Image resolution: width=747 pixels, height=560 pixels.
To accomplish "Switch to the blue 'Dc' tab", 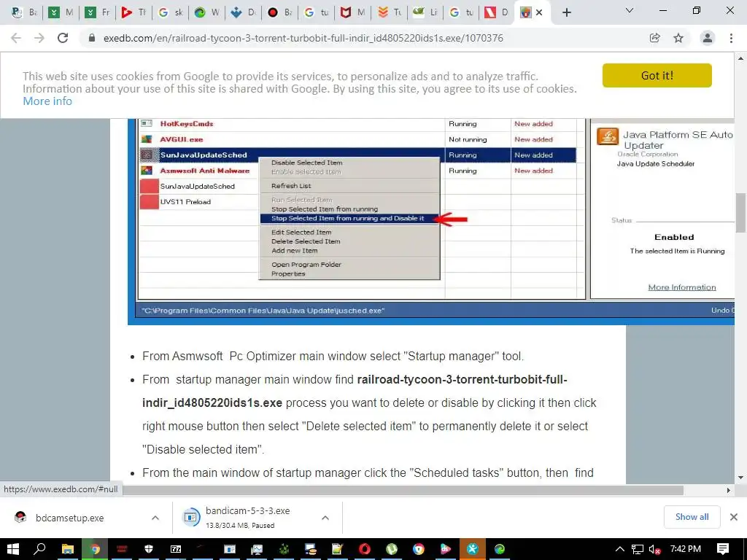I will click(243, 12).
